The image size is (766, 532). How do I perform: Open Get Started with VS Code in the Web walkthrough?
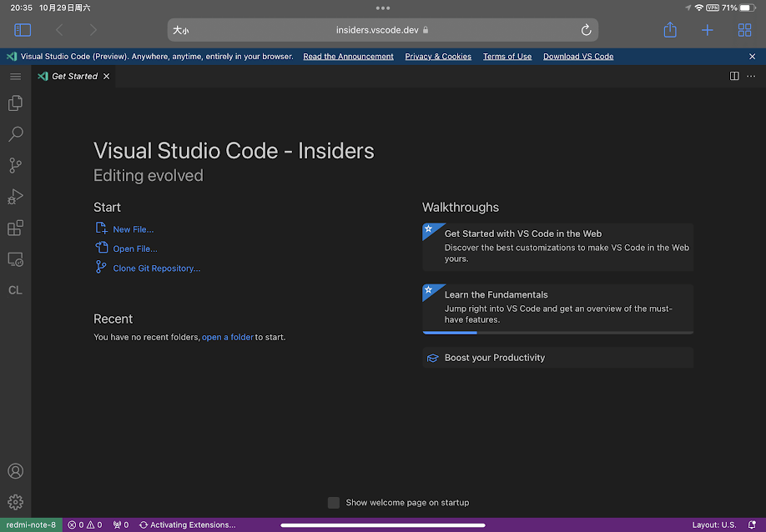click(x=558, y=247)
